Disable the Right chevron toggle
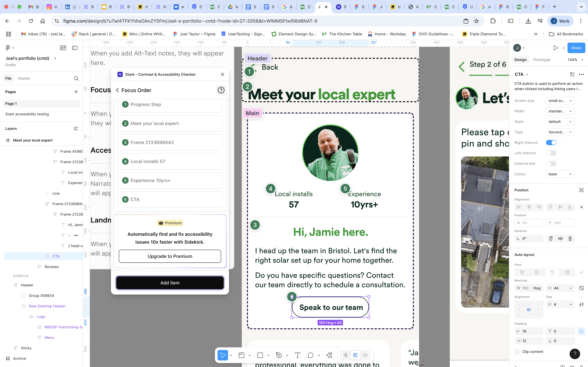The height and width of the screenshot is (367, 588). click(551, 143)
